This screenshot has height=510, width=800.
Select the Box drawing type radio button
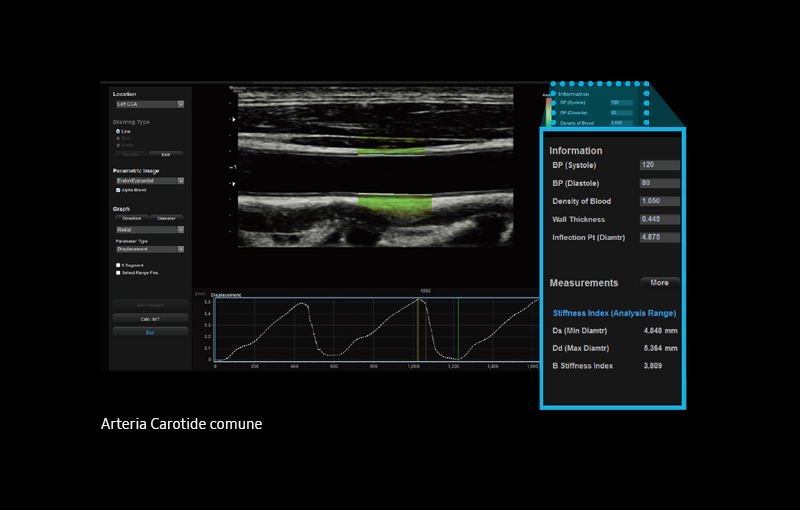point(118,138)
